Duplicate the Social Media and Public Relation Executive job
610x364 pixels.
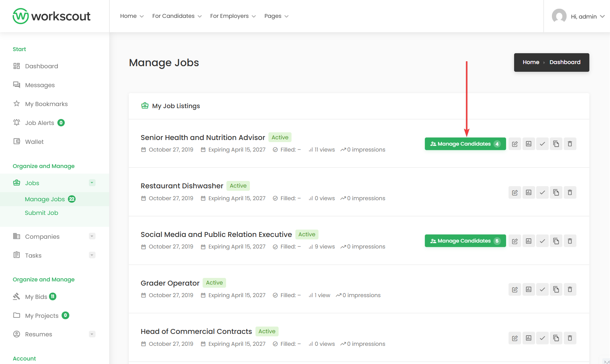[x=556, y=241]
